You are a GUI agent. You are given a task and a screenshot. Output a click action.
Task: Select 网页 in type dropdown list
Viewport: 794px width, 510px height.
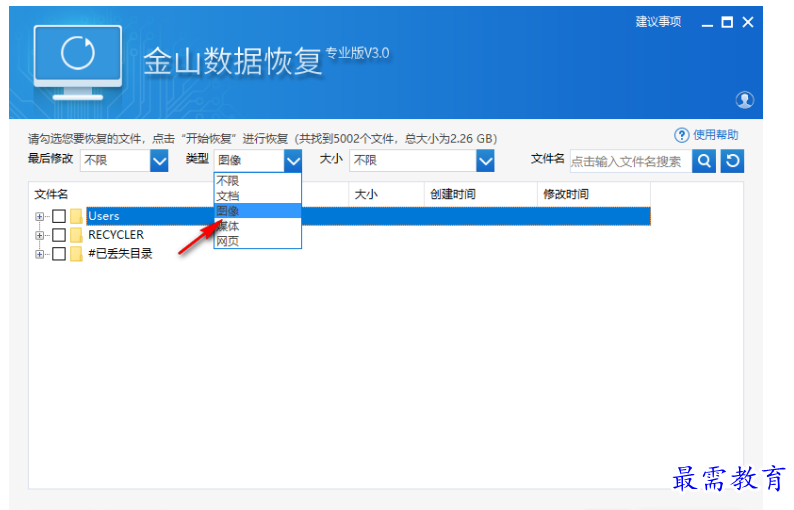258,241
